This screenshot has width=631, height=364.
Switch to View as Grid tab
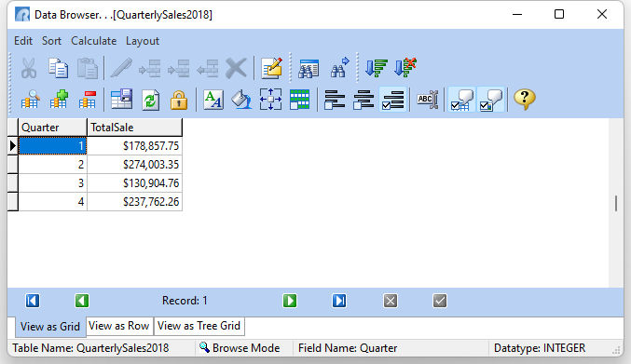(x=50, y=327)
